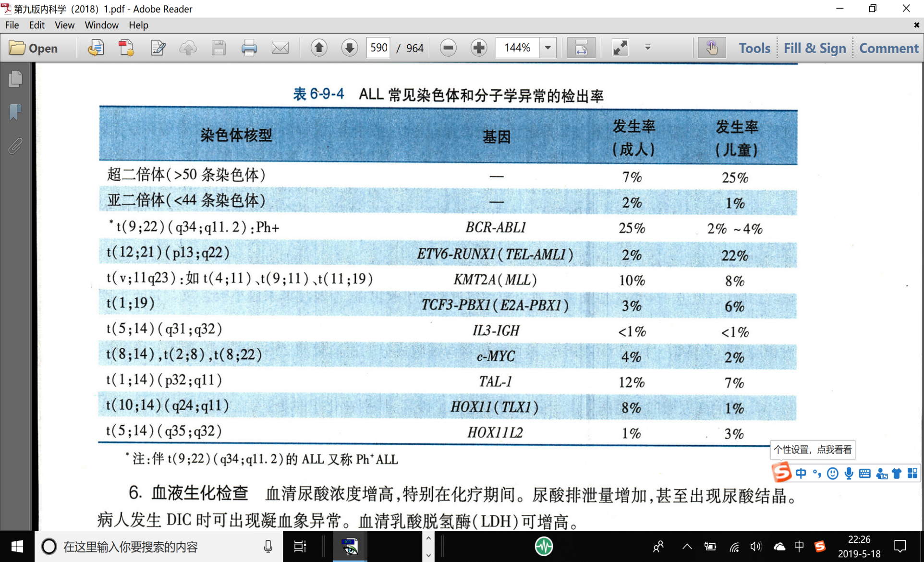Toggle full screen read mode
The image size is (924, 562).
pyautogui.click(x=620, y=48)
